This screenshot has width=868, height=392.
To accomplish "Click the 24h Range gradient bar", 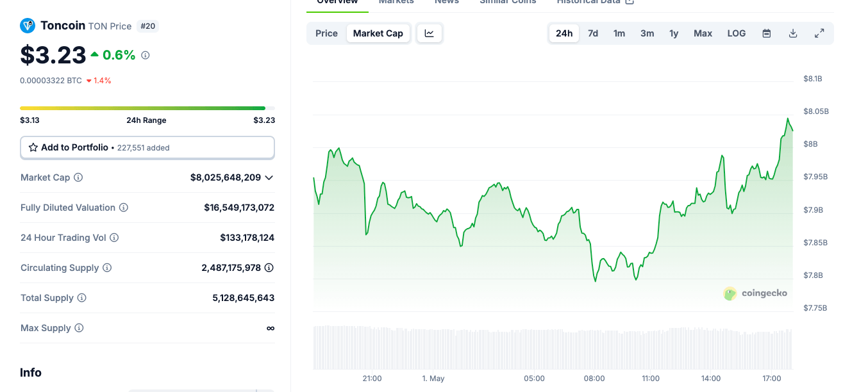I will (147, 108).
